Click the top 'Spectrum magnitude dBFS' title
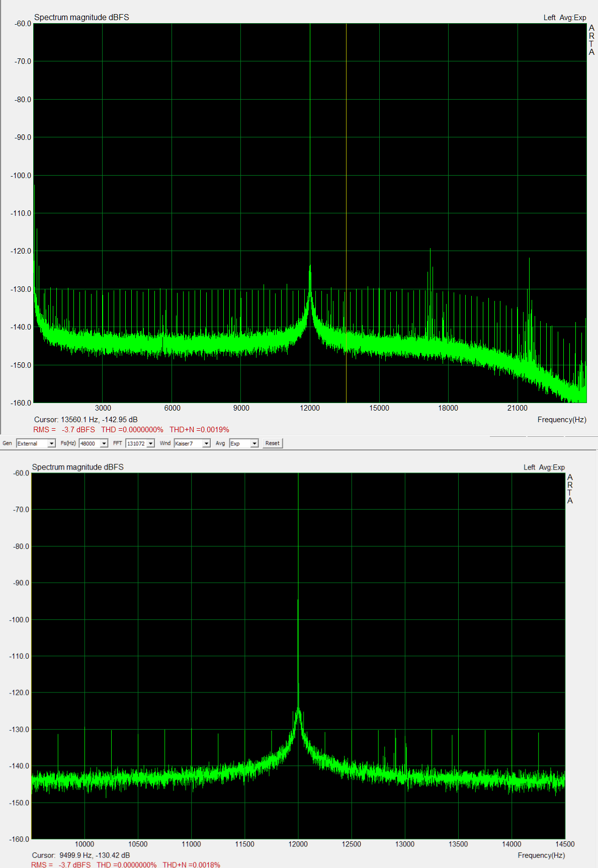 point(81,18)
